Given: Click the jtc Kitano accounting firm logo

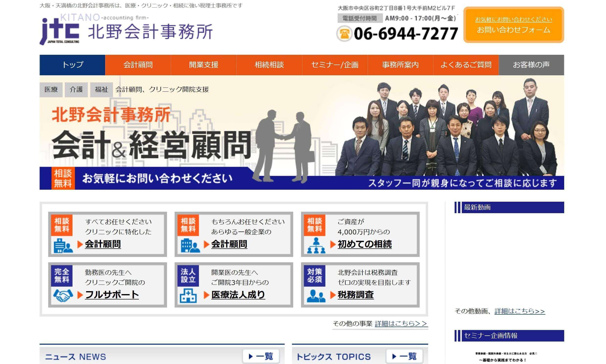Looking at the screenshot, I should [x=126, y=29].
